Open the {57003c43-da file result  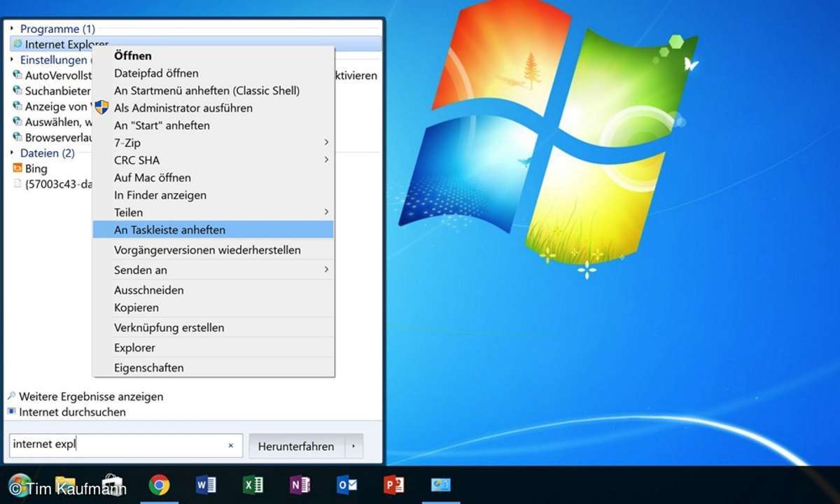pyautogui.click(x=53, y=183)
